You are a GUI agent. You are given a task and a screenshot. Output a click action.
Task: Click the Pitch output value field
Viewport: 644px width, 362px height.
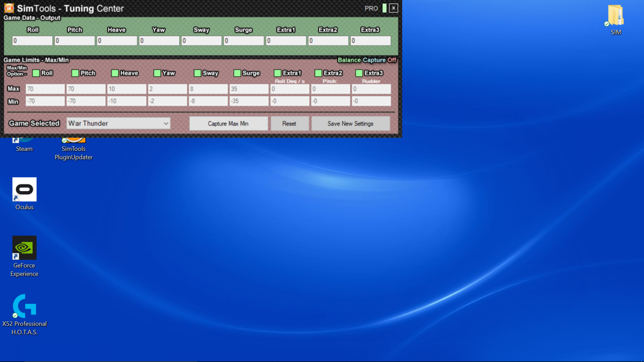pyautogui.click(x=75, y=41)
